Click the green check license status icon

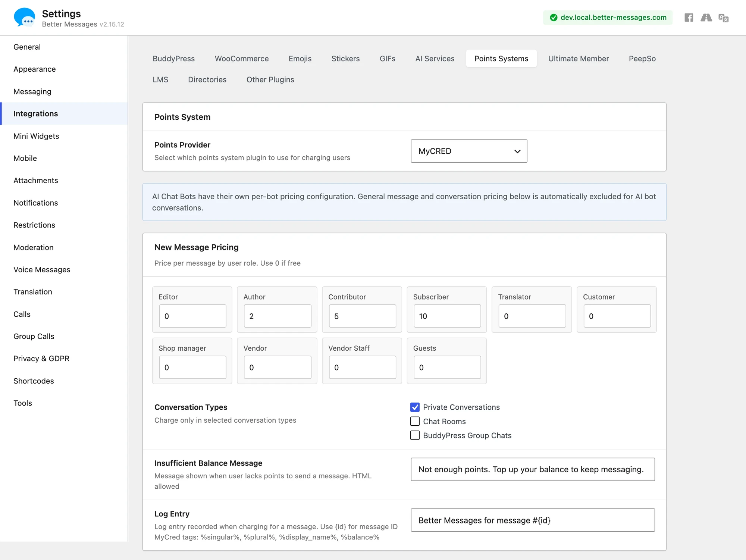pyautogui.click(x=554, y=18)
